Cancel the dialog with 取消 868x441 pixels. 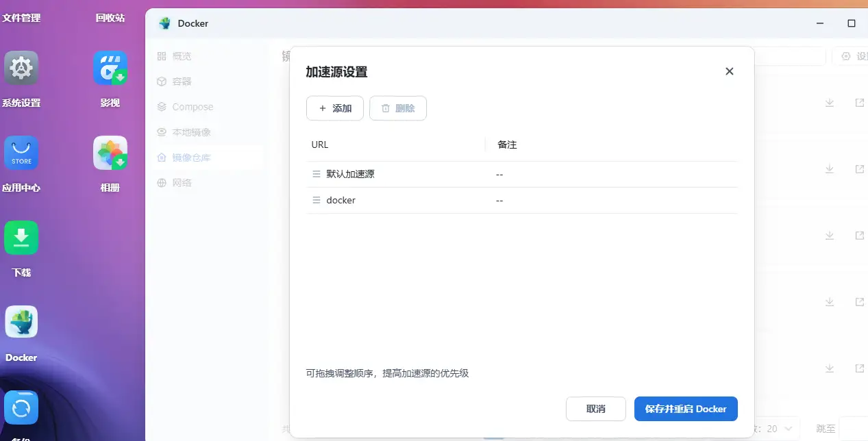pyautogui.click(x=595, y=409)
